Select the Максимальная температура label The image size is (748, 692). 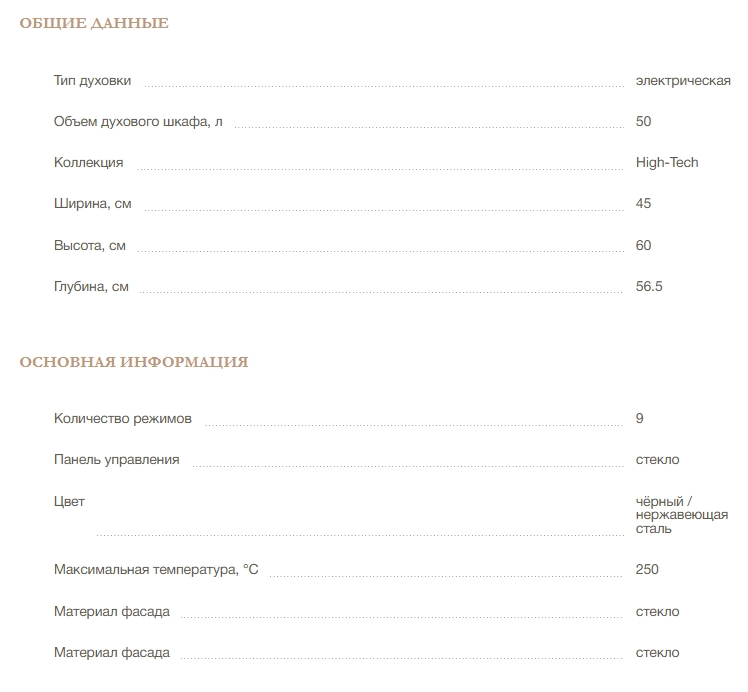pyautogui.click(x=156, y=569)
